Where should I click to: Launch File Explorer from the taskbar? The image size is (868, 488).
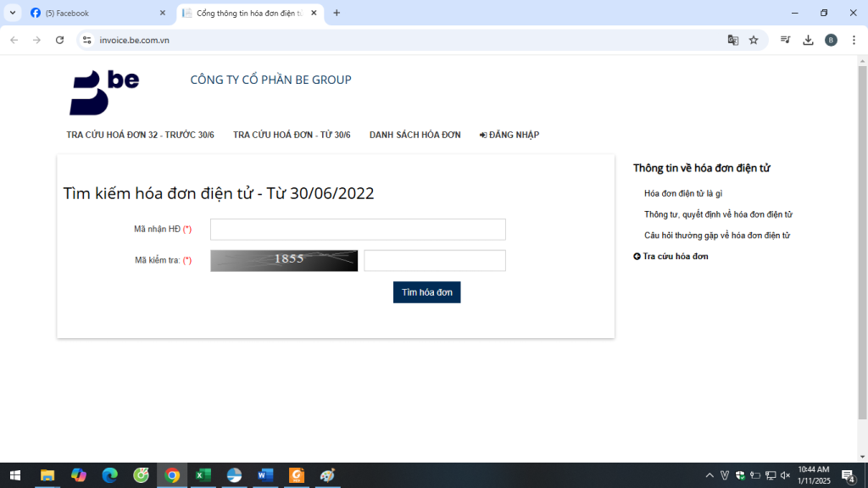coord(47,475)
